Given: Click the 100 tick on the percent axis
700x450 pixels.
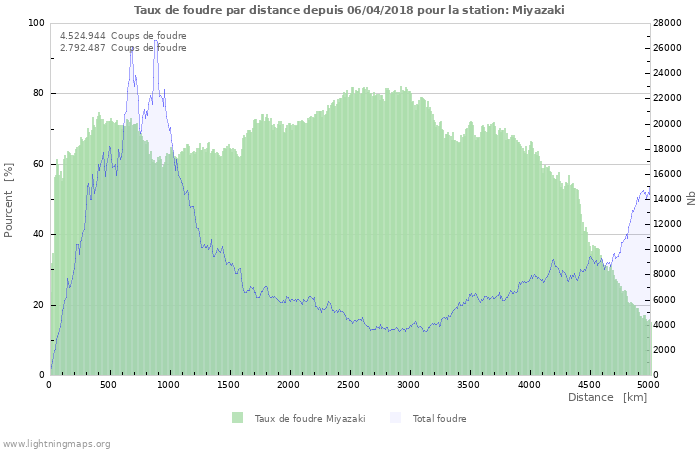Looking at the screenshot, I should [36, 23].
